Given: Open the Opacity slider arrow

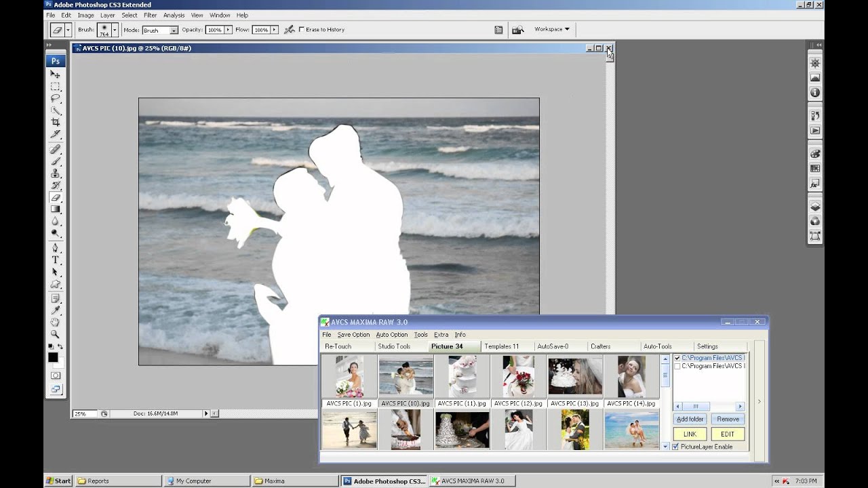Looking at the screenshot, I should 229,30.
